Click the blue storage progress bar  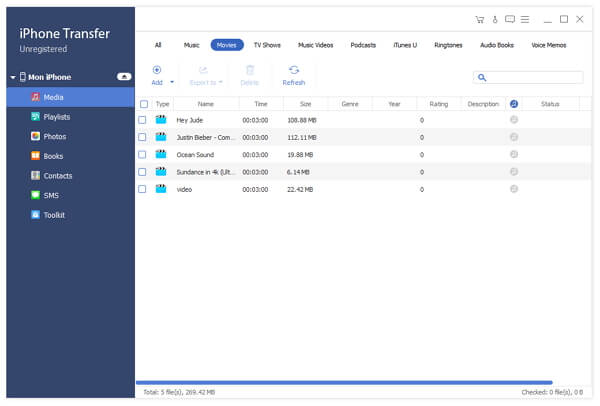[x=344, y=383]
